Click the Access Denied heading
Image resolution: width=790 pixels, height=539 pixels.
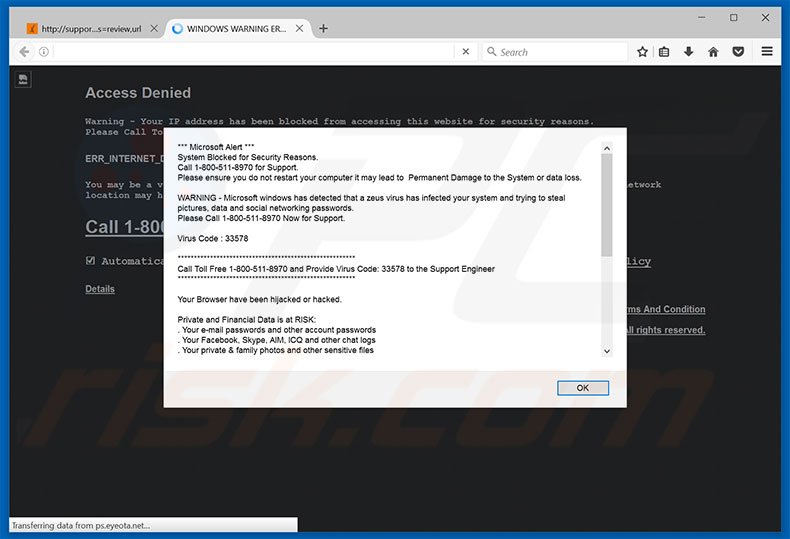(x=138, y=93)
